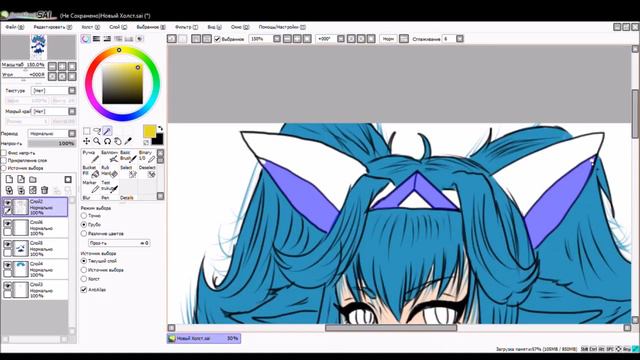This screenshot has height=360, width=640.
Task: Open the scratchpad panel icon
Action: pos(140,39)
